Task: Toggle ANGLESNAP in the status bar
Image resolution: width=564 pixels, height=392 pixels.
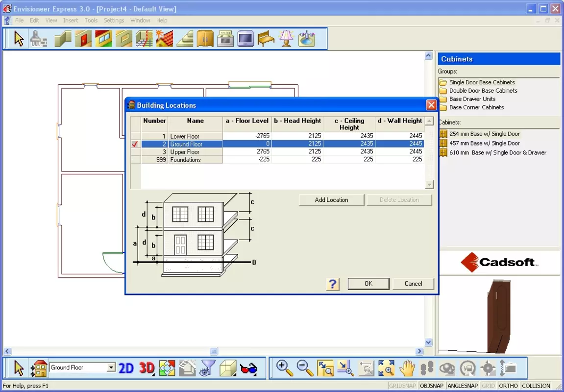Action: tap(462, 386)
